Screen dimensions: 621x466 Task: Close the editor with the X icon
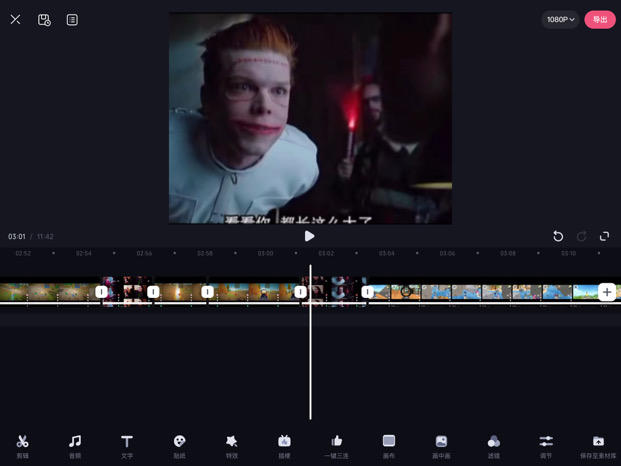(15, 19)
